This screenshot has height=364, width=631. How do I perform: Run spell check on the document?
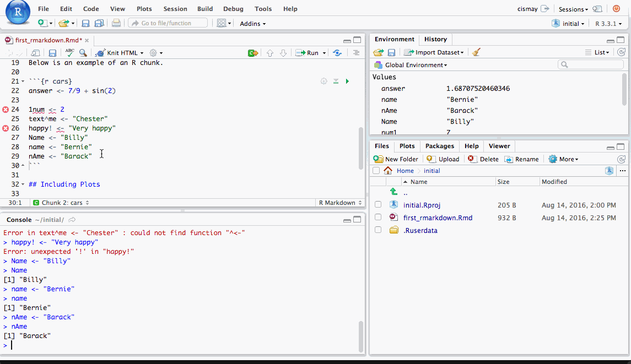pos(69,53)
